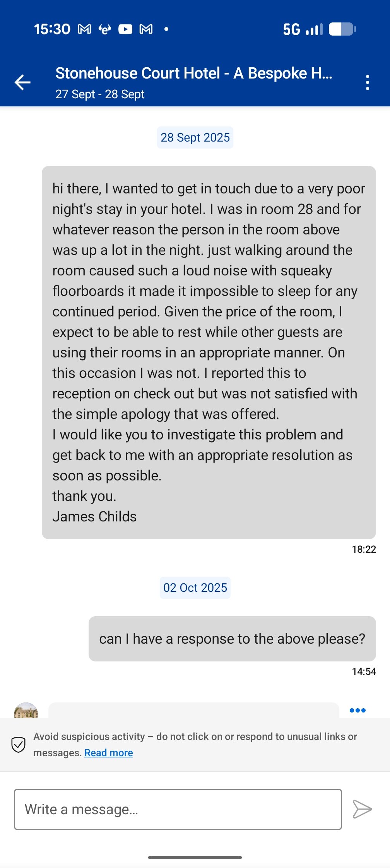Tap the 28 Sept 2025 date chip
The width and height of the screenshot is (390, 868).
195,138
